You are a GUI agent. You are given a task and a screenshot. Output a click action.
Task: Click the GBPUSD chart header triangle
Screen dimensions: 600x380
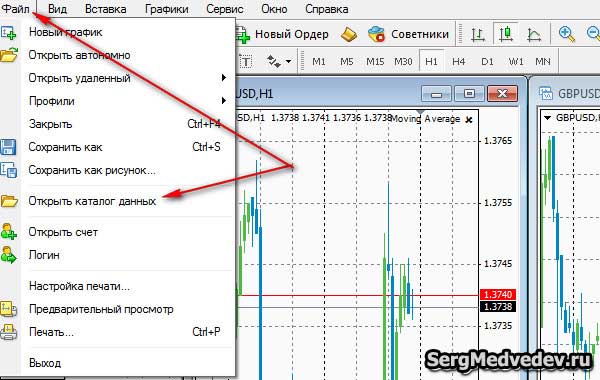point(548,117)
